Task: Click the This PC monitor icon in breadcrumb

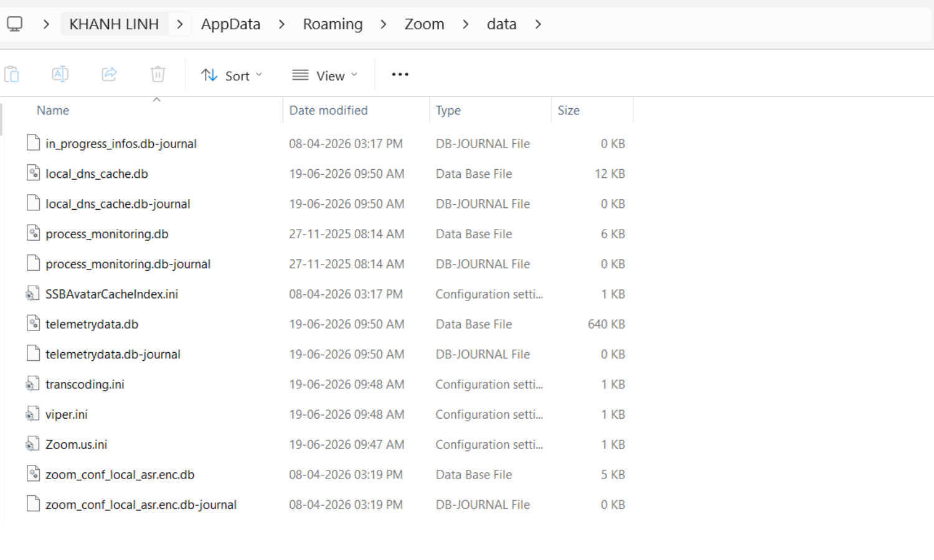Action: pyautogui.click(x=14, y=24)
